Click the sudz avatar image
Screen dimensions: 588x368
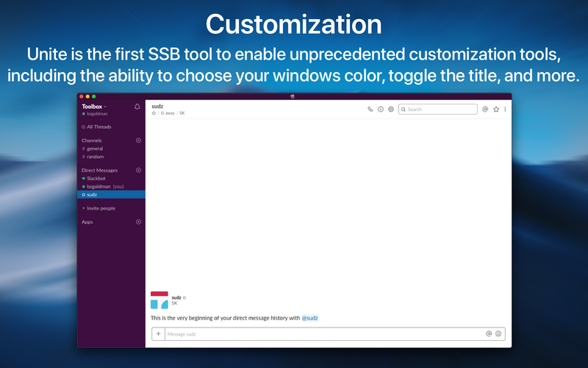pyautogui.click(x=159, y=300)
